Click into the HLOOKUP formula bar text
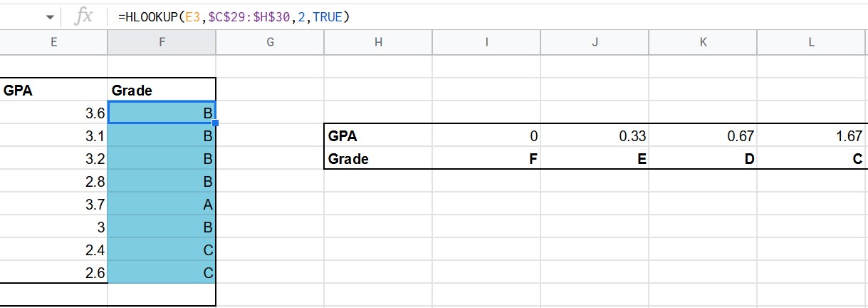 (234, 16)
